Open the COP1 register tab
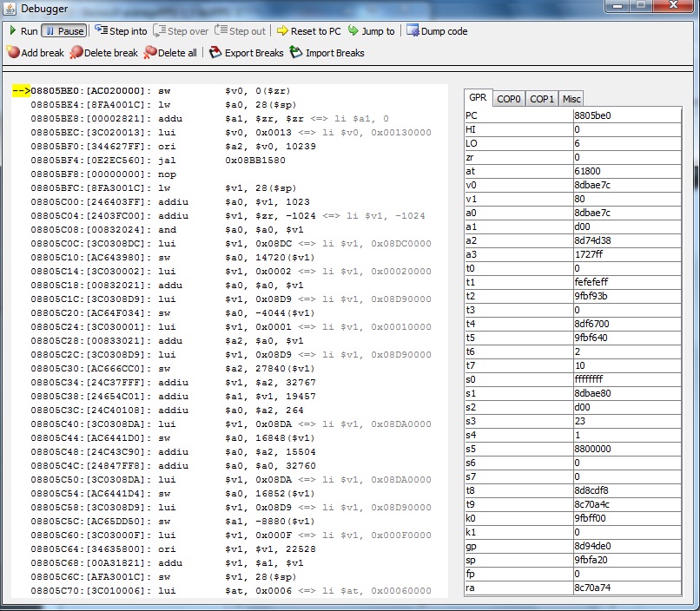The width and height of the screenshot is (700, 611). (x=542, y=99)
